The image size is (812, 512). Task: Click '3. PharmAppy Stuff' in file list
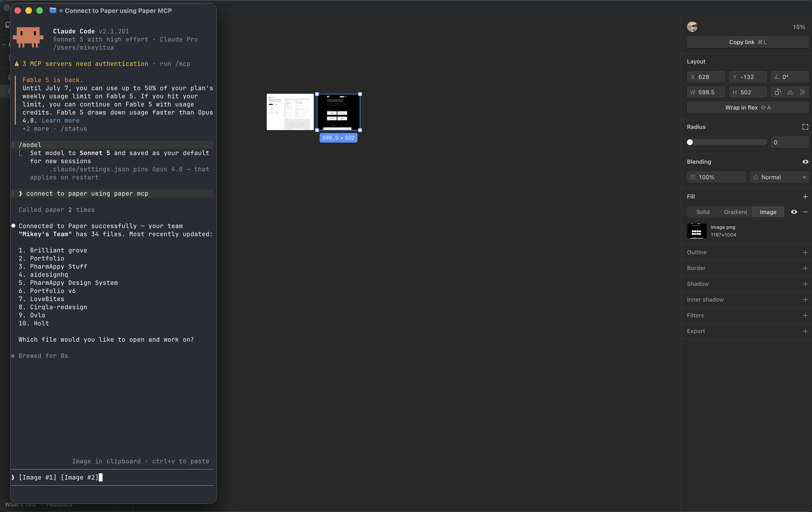[x=53, y=266]
